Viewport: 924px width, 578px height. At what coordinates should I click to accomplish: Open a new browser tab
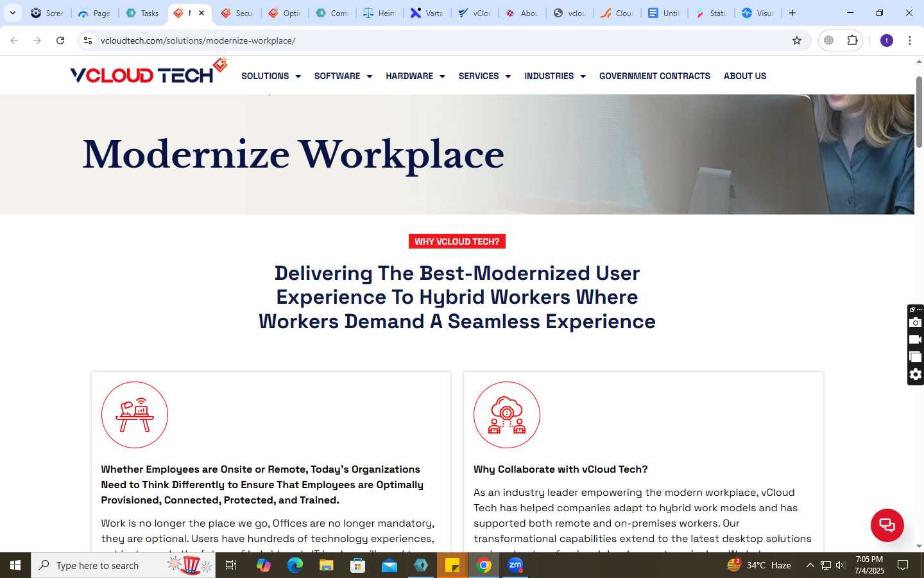pyautogui.click(x=792, y=13)
